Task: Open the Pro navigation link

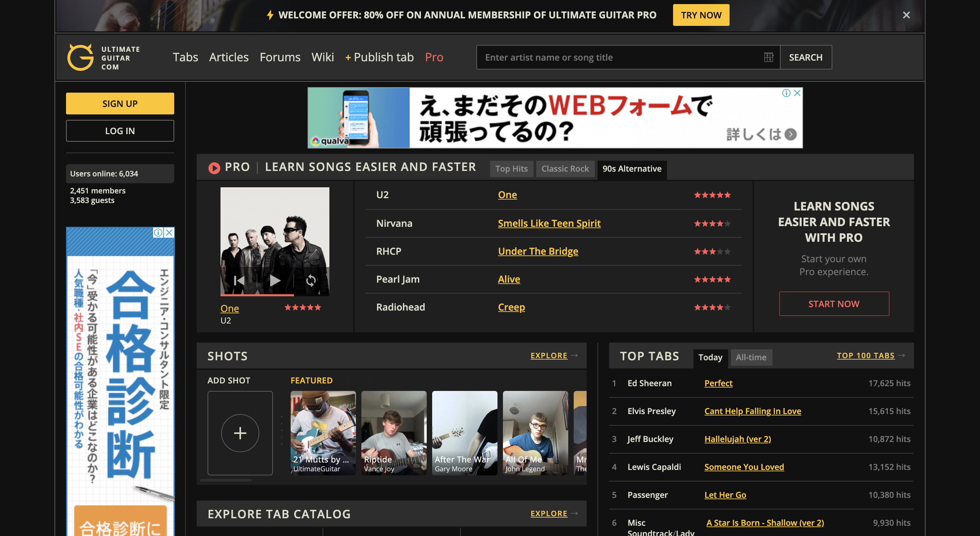Action: [x=434, y=57]
